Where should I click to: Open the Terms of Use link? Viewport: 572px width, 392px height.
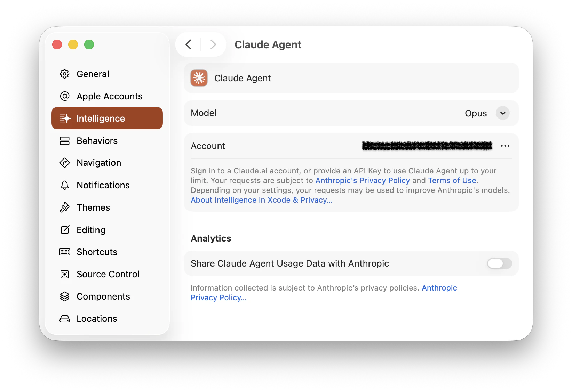tap(452, 181)
